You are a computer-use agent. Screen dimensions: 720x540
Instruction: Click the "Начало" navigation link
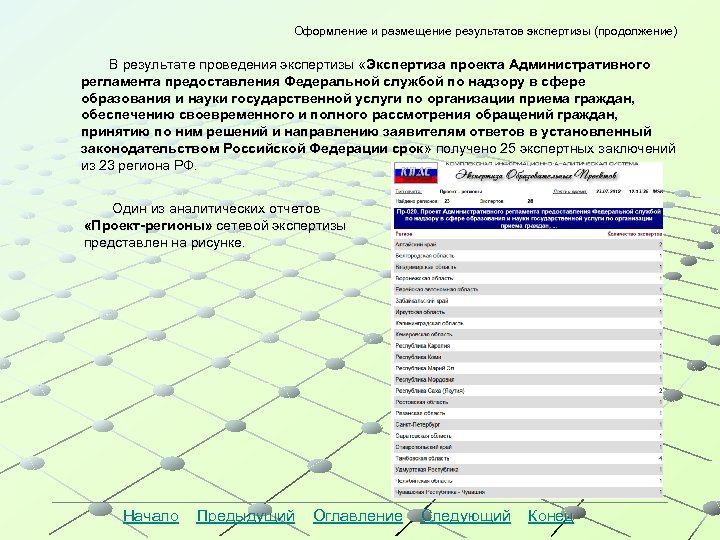(151, 516)
